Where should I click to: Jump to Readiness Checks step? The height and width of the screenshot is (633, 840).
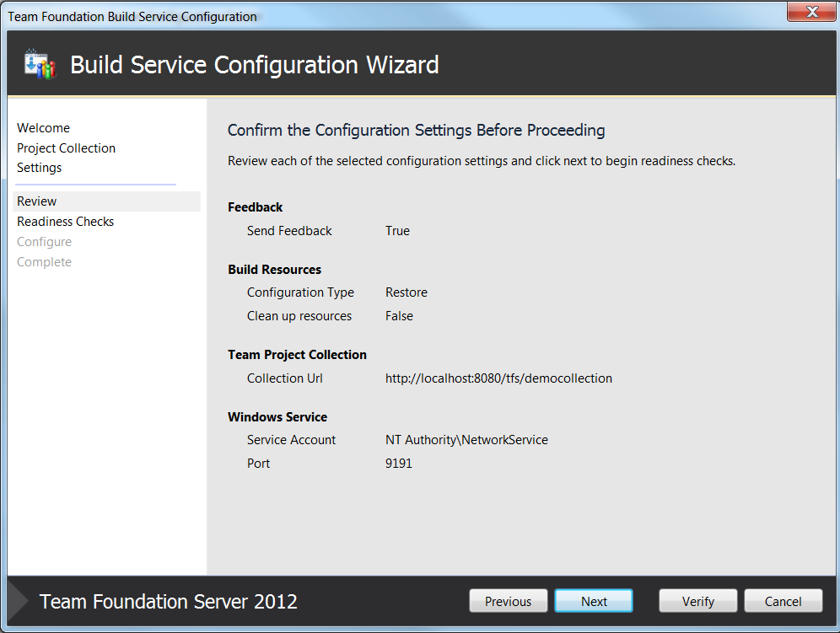65,222
